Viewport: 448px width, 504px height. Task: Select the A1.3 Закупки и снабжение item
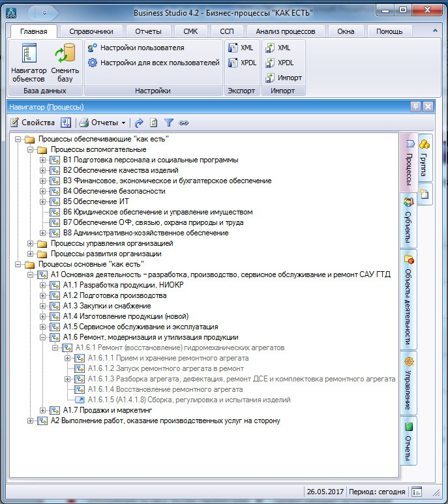click(107, 306)
